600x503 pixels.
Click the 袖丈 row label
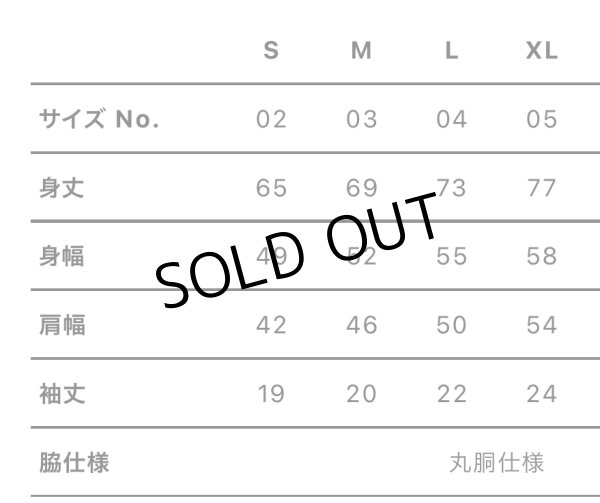62,394
